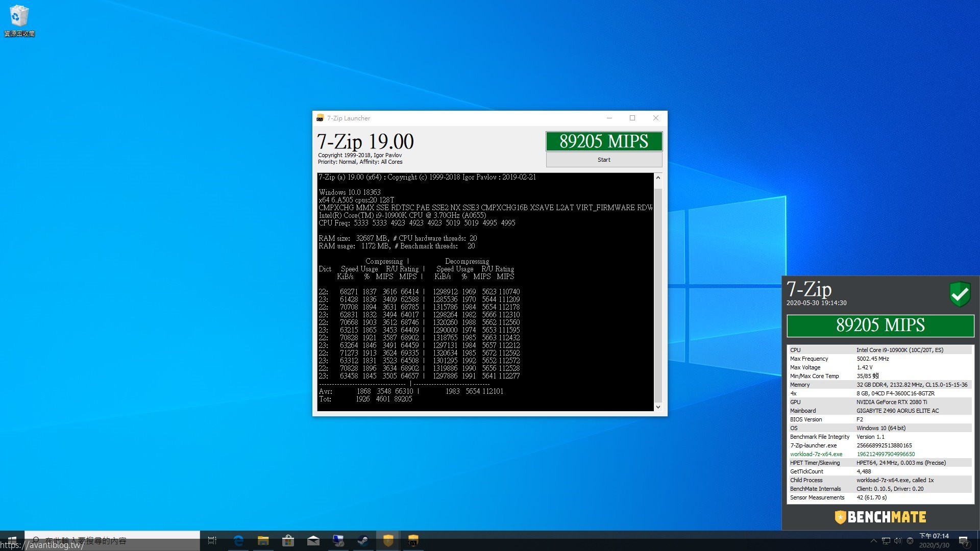The height and width of the screenshot is (551, 980).
Task: Click the taskbar search input field
Action: (112, 541)
